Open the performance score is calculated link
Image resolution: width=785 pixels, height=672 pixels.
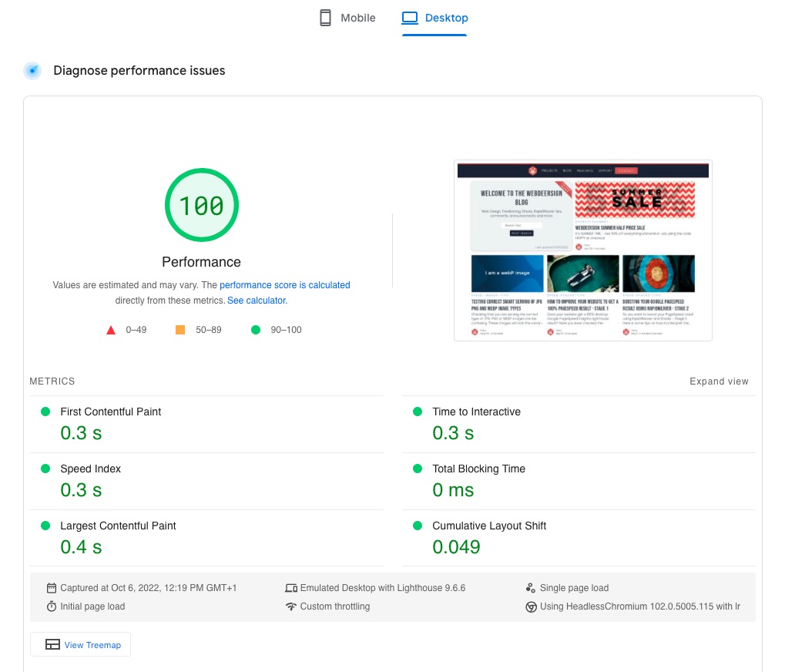pyautogui.click(x=285, y=285)
